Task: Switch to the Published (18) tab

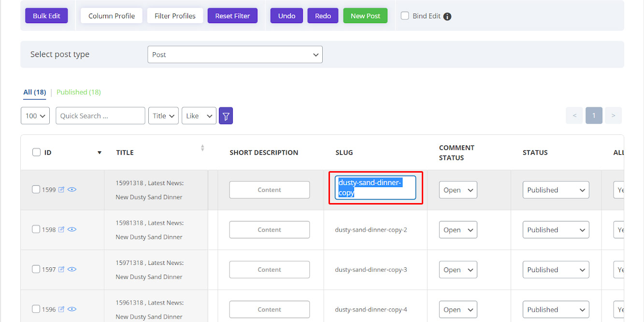Action: (x=79, y=92)
